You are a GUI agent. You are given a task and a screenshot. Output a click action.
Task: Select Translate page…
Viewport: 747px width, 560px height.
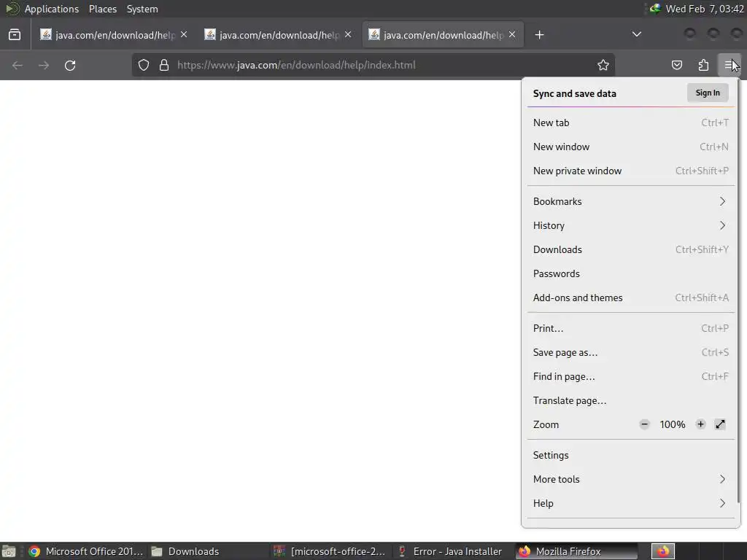point(631,400)
